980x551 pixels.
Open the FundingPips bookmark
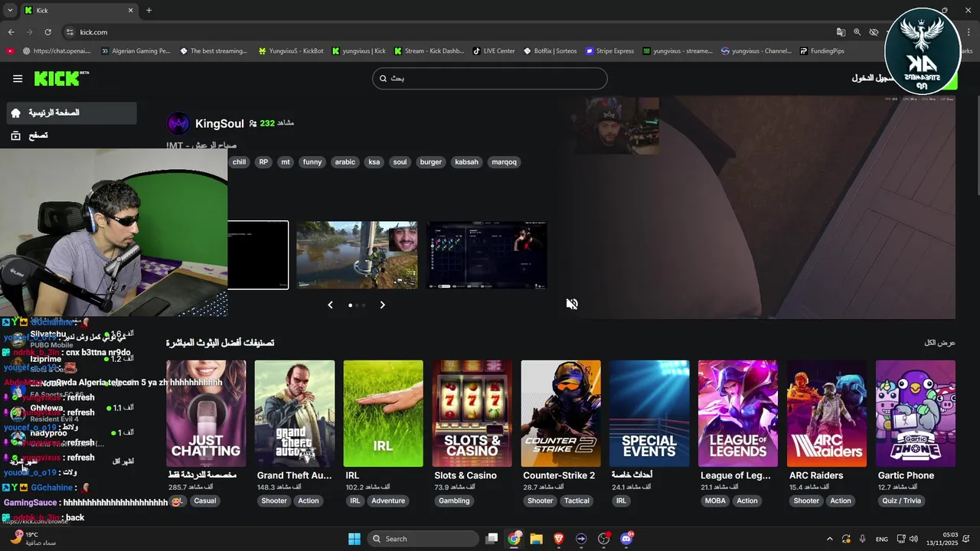[x=822, y=51]
